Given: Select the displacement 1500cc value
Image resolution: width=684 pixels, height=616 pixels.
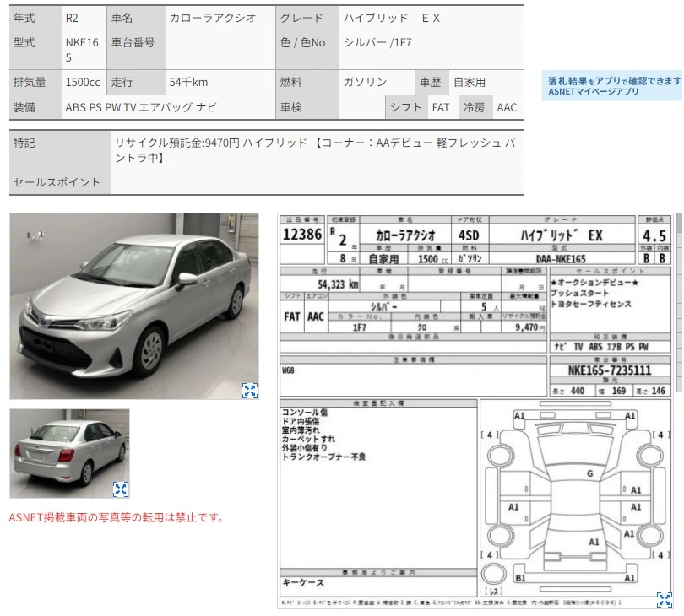Looking at the screenshot, I should click(x=83, y=82).
